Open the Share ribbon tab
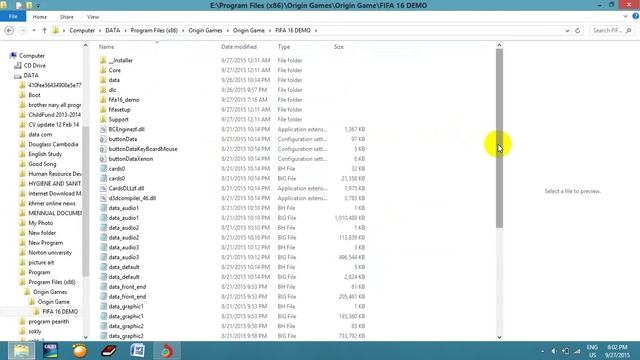Image resolution: width=640 pixels, height=360 pixels. pyautogui.click(x=67, y=17)
